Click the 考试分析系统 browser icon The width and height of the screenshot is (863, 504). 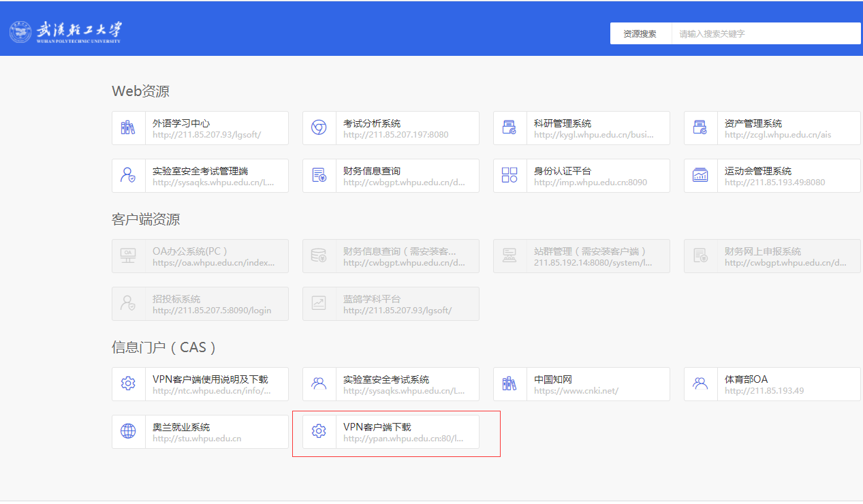click(319, 128)
